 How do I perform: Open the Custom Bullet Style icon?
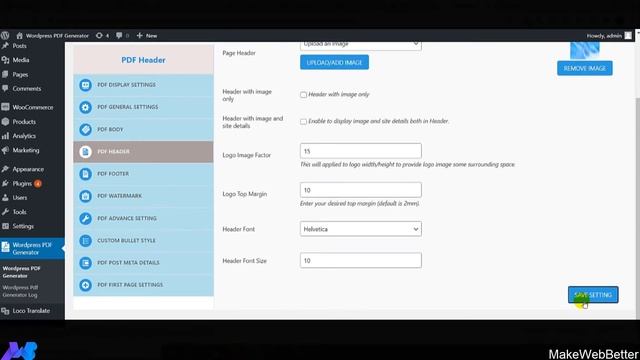(85, 240)
